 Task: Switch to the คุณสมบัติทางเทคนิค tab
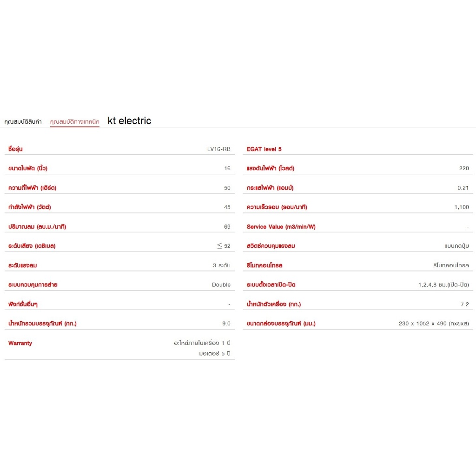click(75, 122)
